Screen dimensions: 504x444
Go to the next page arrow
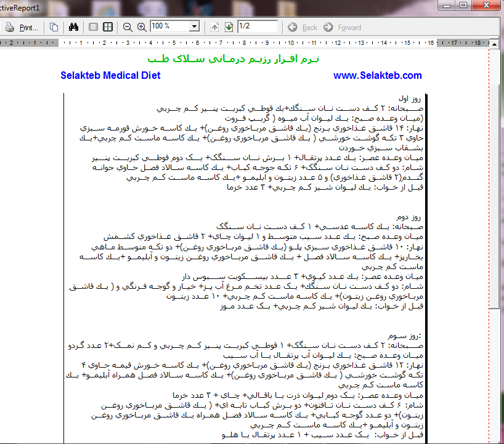pos(229,27)
